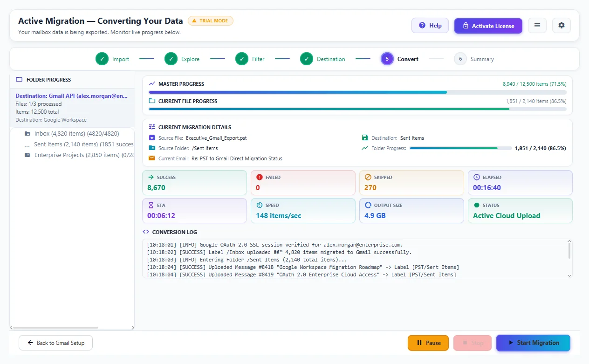Click the Activate License button
The height and width of the screenshot is (364, 589).
tap(488, 26)
